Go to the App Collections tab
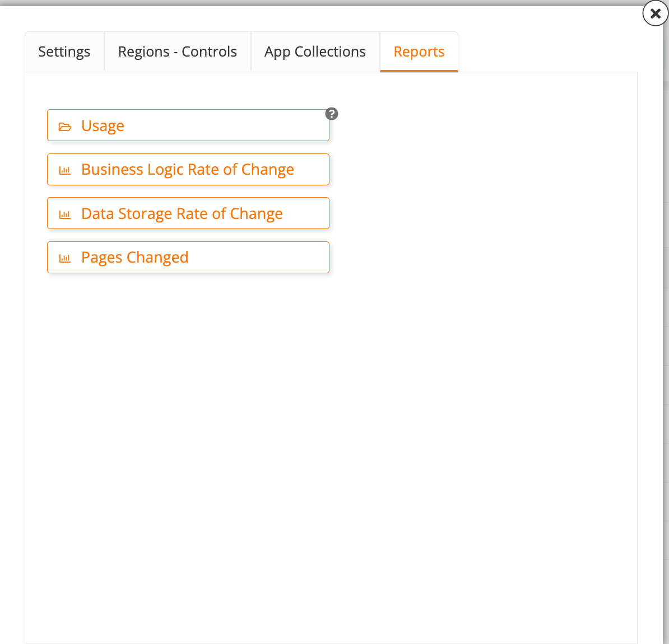This screenshot has width=669, height=644. [x=315, y=52]
